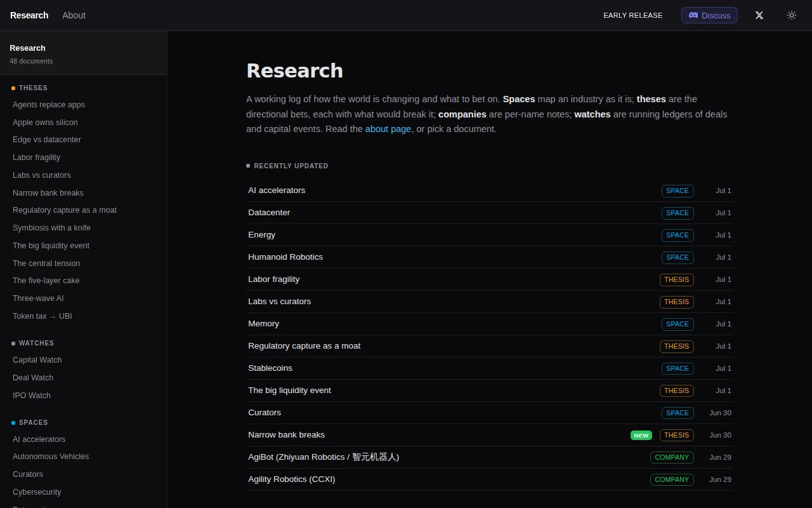Open 'Labs vs curators' in recently updated list
Viewport: 812px width, 508px height.
(489, 302)
